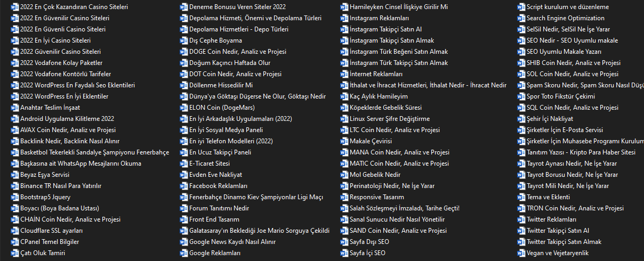This screenshot has height=261, width=644.
Task: Click the Word icon next to 'Kaç Aylık Hamileyim'
Action: 344,96
